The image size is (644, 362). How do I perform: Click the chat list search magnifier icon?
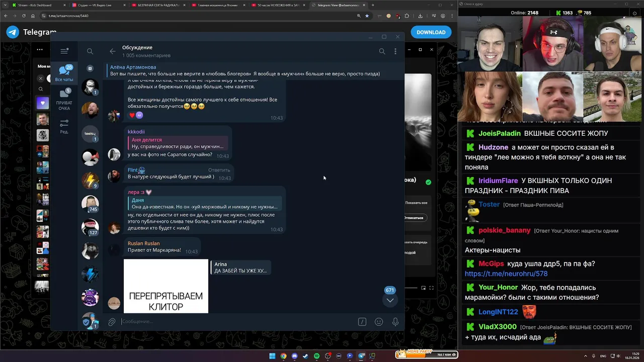(x=90, y=51)
